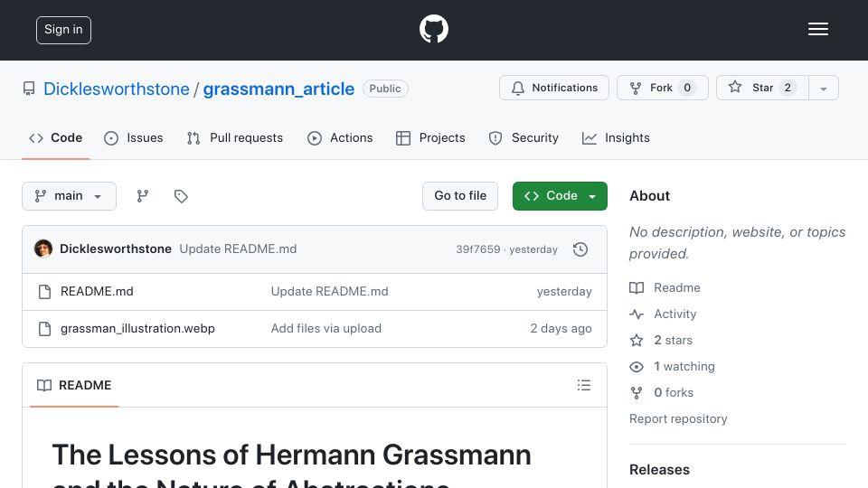This screenshot has width=868, height=488.
Task: Open the hamburger navigation menu
Action: pos(817,29)
